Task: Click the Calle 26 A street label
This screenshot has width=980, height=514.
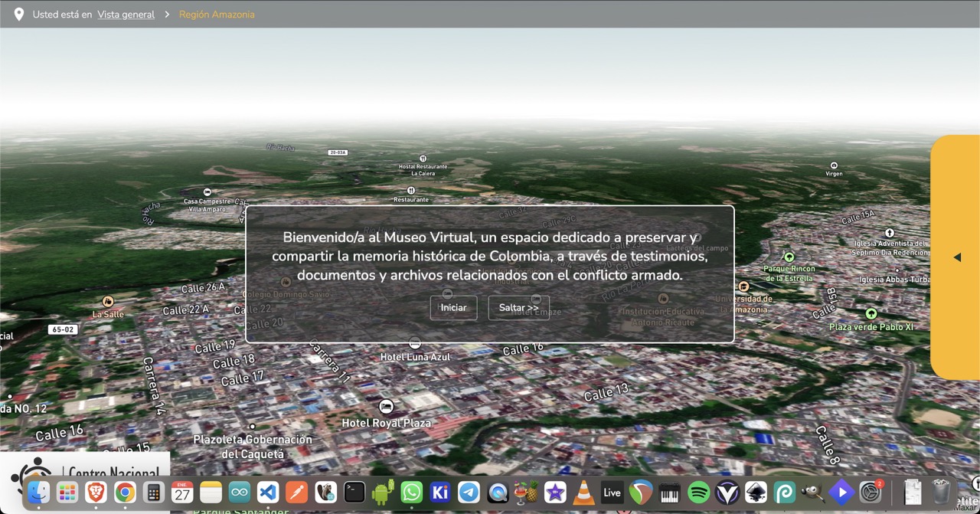Action: pyautogui.click(x=203, y=288)
